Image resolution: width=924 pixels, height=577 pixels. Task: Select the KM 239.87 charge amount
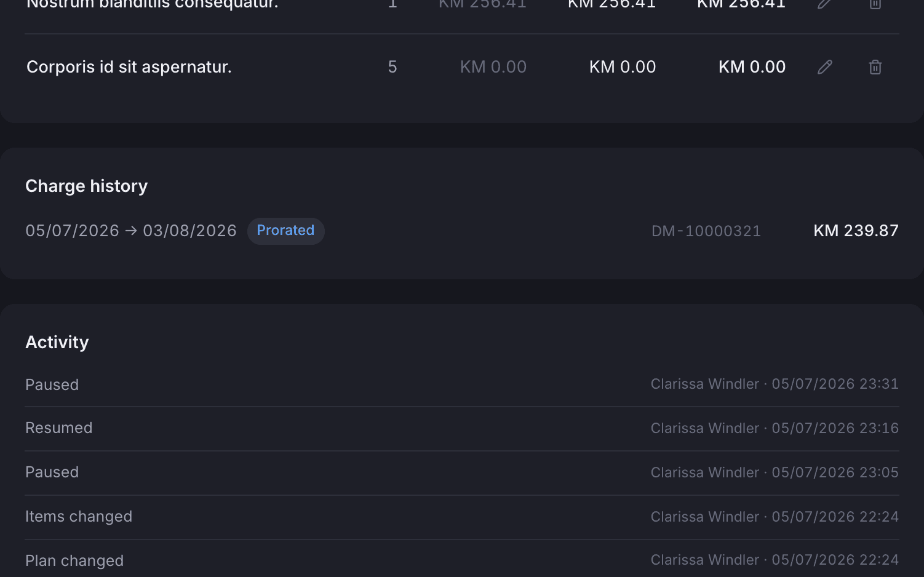856,231
